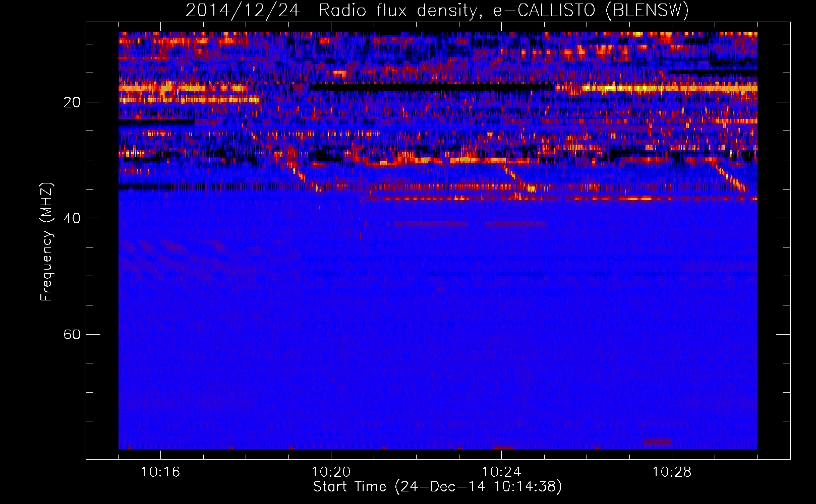
Task: Click the 20 MHz frequency tick label
Action: (x=72, y=102)
